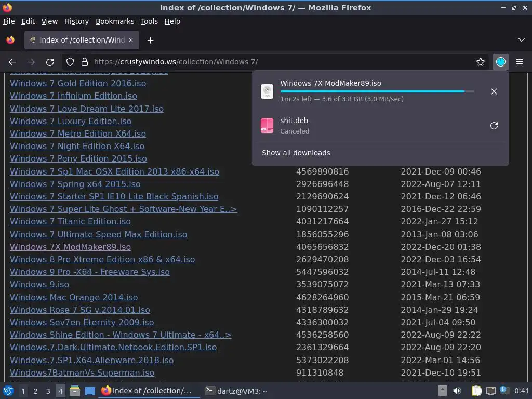532x399 pixels.
Task: Focus the Firefox window taskbar entry
Action: point(150,391)
